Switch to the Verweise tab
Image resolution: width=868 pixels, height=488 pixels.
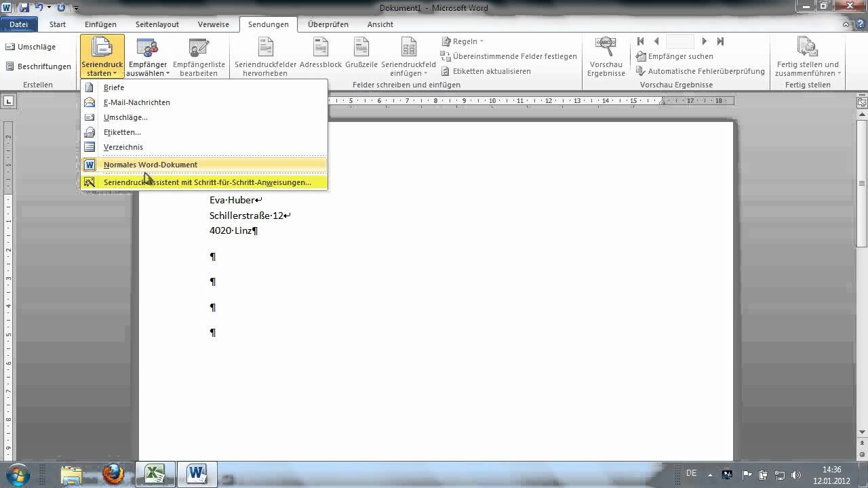coord(213,24)
